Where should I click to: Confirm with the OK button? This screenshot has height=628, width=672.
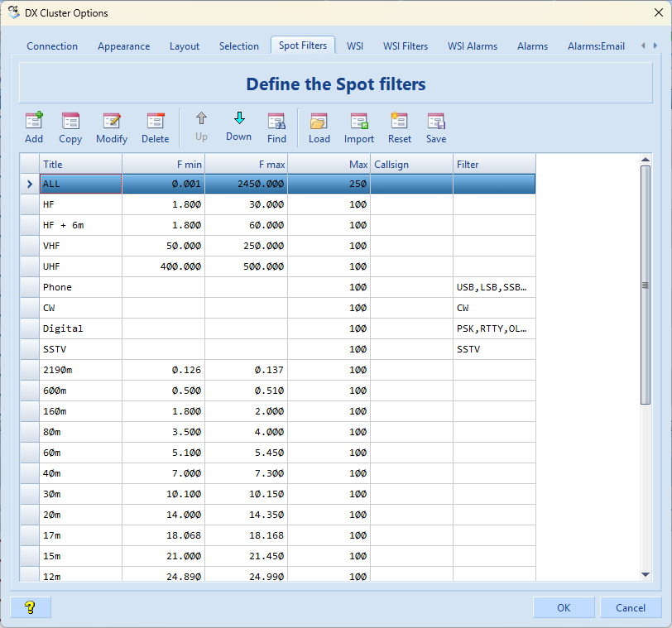564,607
